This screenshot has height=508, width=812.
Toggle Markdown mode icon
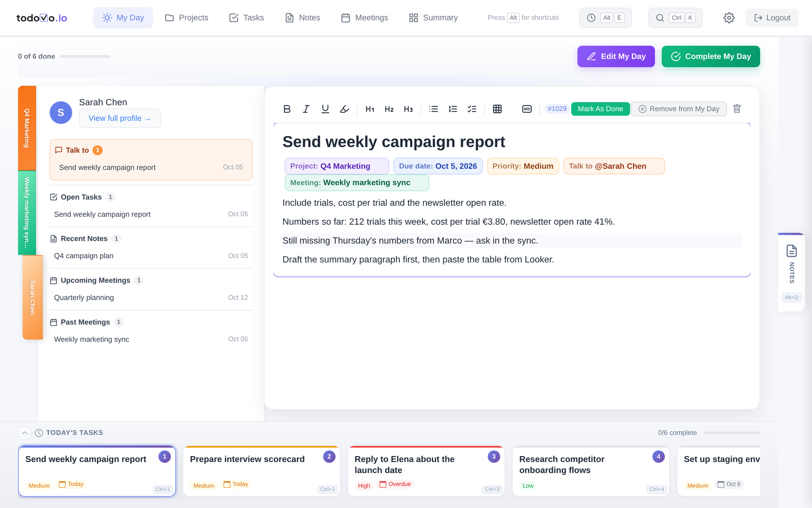coord(527,109)
